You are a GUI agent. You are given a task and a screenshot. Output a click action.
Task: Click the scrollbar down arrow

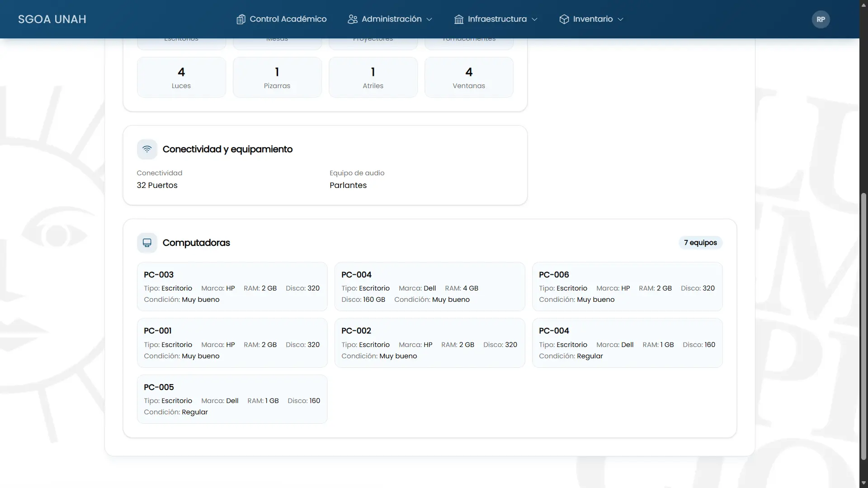[x=863, y=483]
